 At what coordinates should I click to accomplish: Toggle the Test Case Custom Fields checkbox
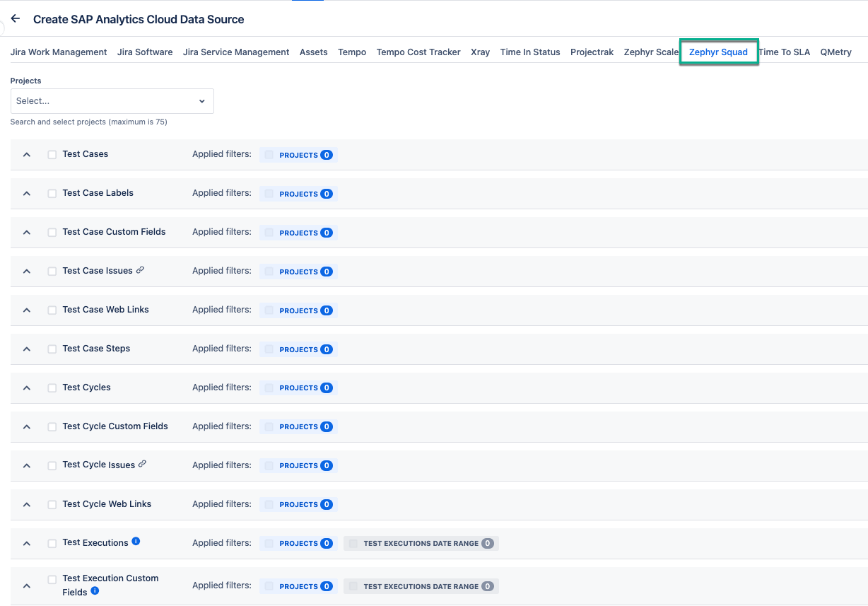click(52, 233)
